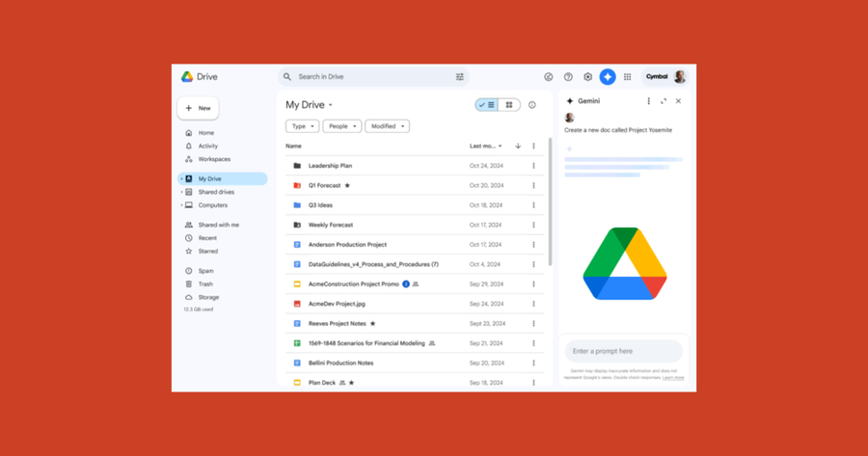Screen dimensions: 868x456
Task: Open the Leadership Plan folder row
Action: click(414, 166)
